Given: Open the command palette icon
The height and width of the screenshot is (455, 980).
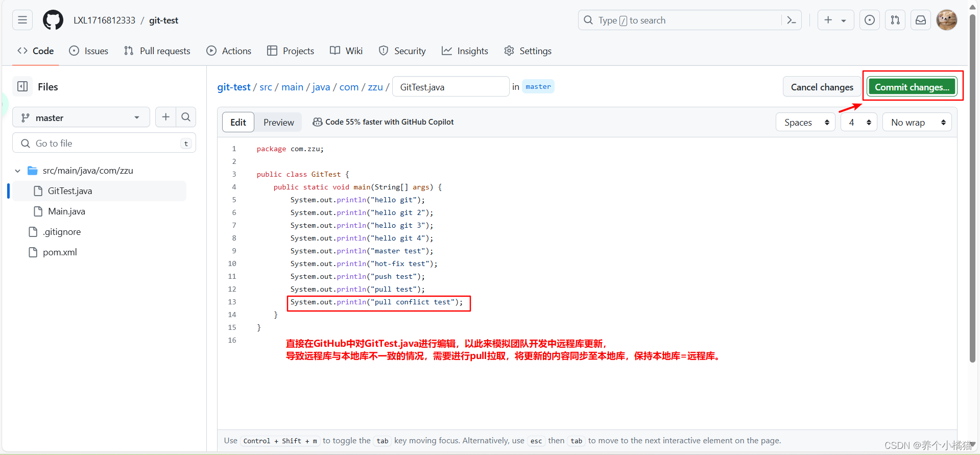Looking at the screenshot, I should point(792,20).
